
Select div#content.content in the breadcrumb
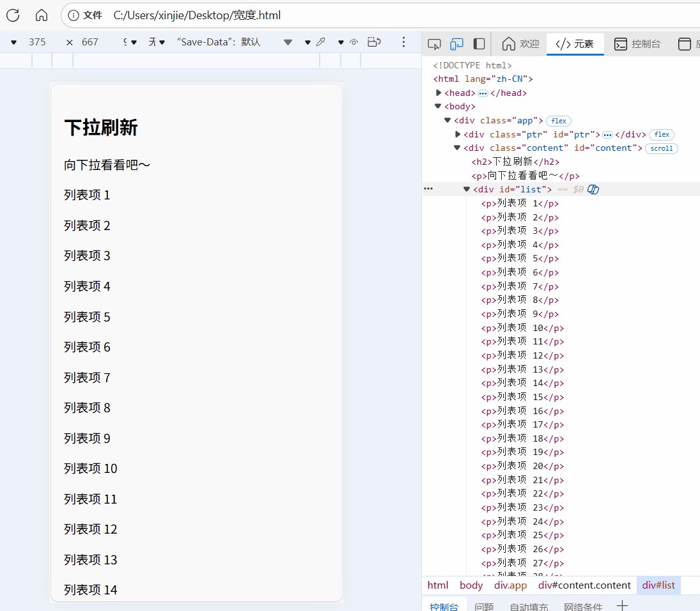tap(584, 585)
